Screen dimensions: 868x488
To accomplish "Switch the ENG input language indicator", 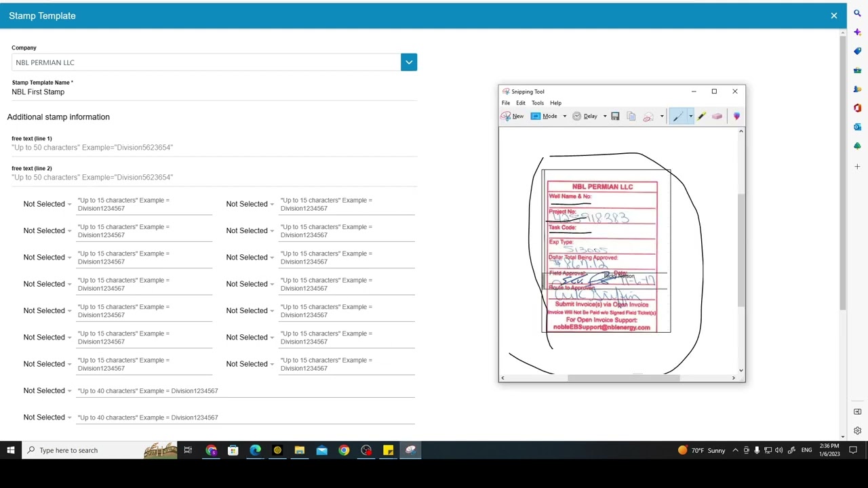I will [806, 450].
